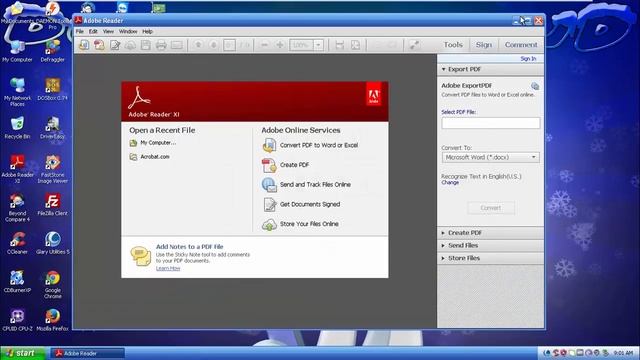Switch to the Tools pane tab
The height and width of the screenshot is (360, 640).
pos(453,45)
